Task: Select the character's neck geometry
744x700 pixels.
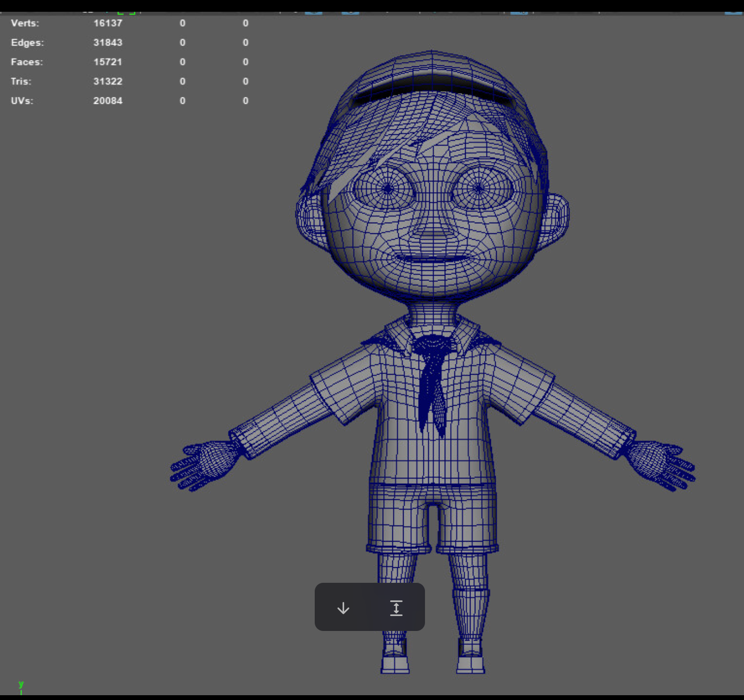Action: (432, 311)
